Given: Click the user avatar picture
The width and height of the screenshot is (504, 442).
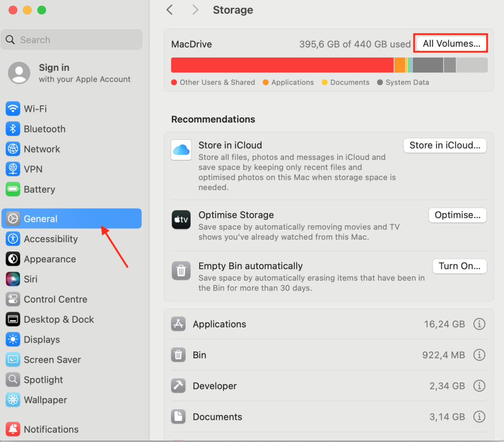Looking at the screenshot, I should [x=19, y=73].
